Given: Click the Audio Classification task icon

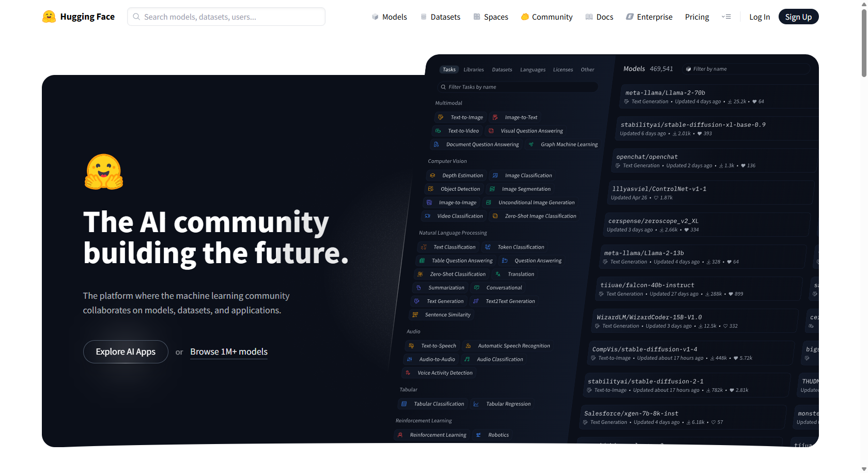Looking at the screenshot, I should 467,359.
